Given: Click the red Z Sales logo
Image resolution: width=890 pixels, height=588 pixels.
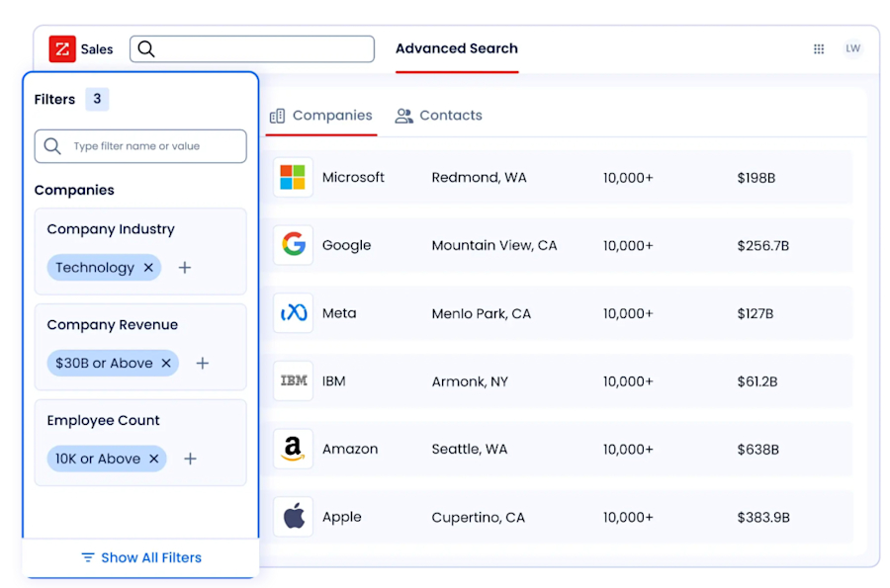Looking at the screenshot, I should pos(62,48).
